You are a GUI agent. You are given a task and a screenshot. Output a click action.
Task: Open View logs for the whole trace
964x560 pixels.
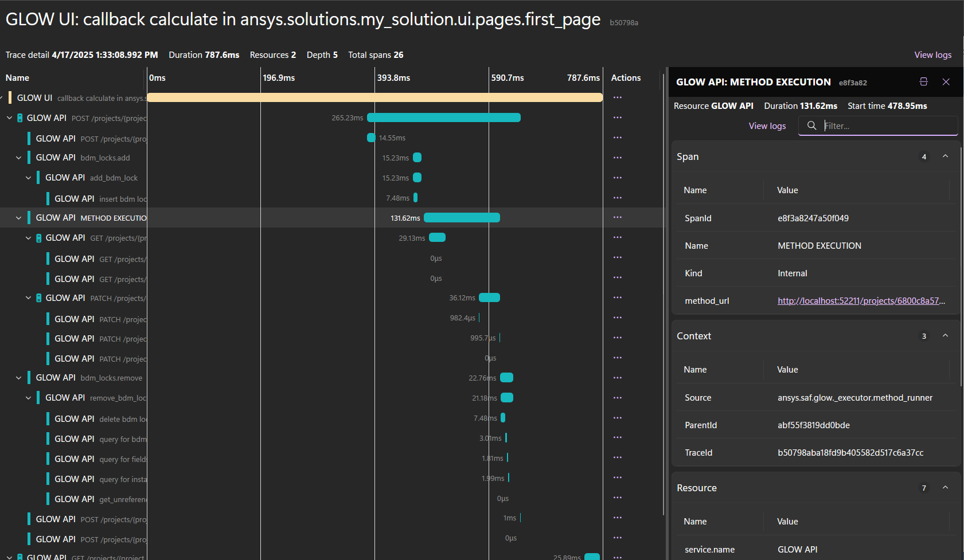933,55
